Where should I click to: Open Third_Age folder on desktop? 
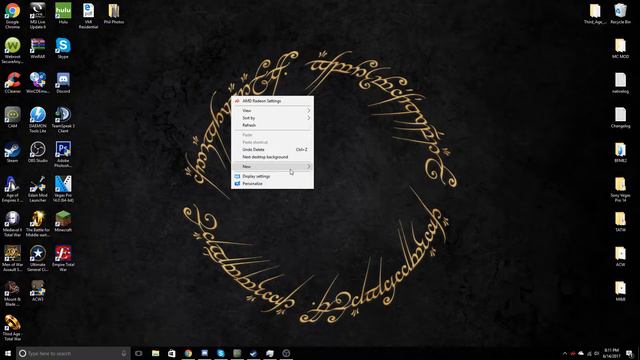click(x=595, y=13)
